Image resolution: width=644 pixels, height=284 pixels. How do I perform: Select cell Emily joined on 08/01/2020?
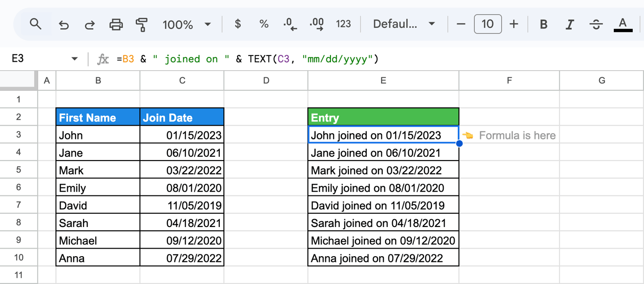[383, 188]
